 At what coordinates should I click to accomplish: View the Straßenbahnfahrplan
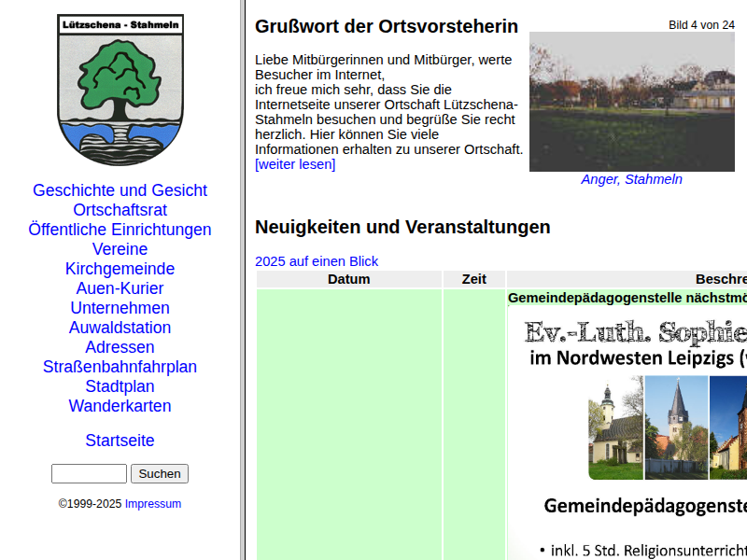(x=120, y=367)
